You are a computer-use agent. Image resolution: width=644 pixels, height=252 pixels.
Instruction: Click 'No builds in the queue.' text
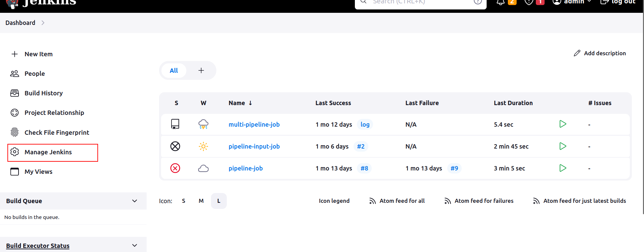point(32,217)
